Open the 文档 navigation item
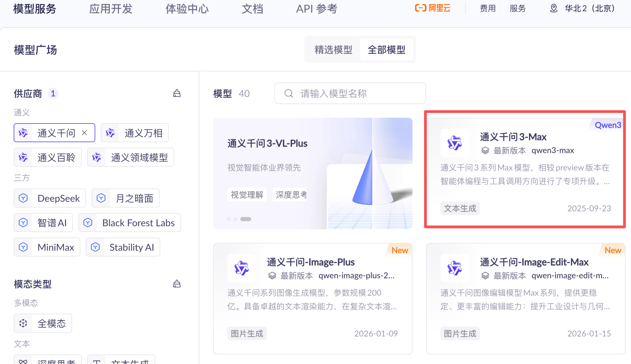This screenshot has height=364, width=631. (x=253, y=9)
